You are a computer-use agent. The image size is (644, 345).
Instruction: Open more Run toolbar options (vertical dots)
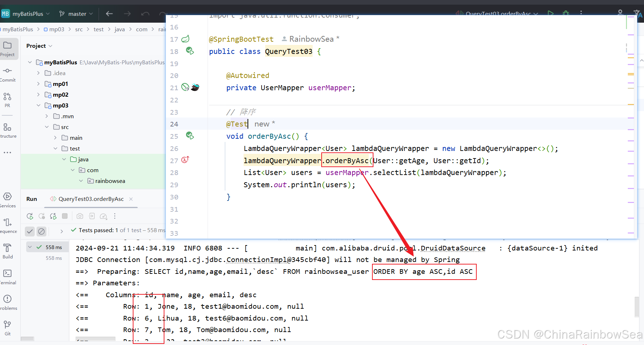pos(115,216)
